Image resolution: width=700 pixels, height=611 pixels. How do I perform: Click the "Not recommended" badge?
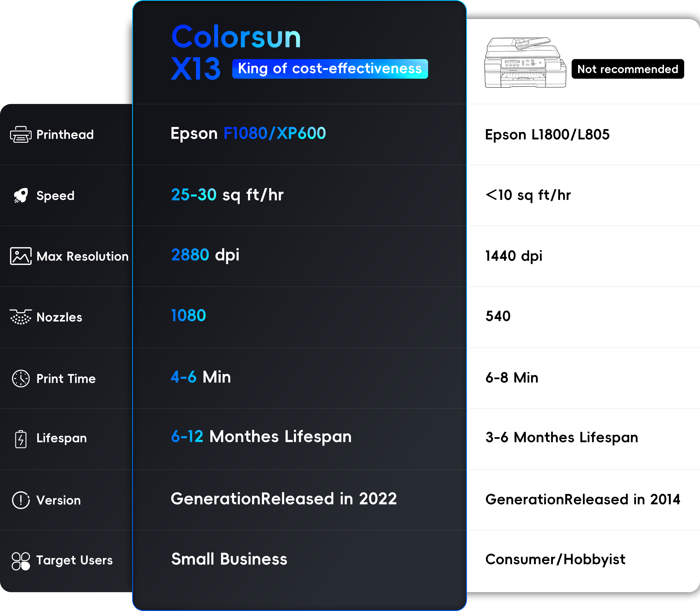coord(628,69)
